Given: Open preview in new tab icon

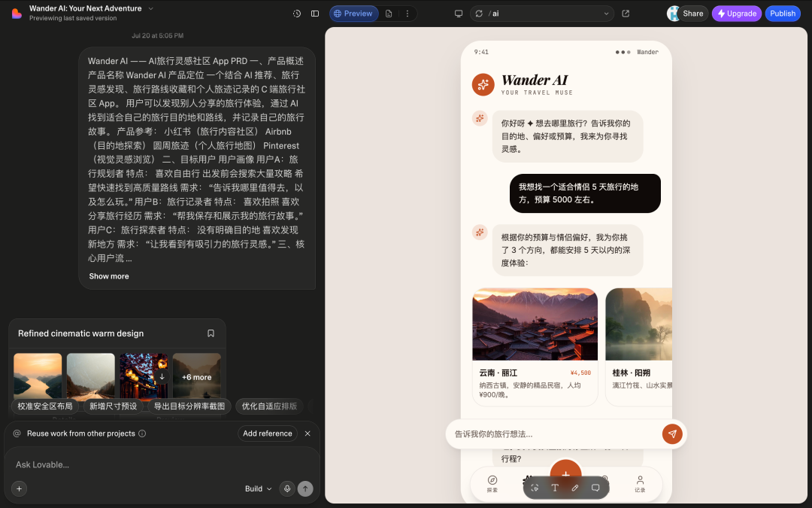Looking at the screenshot, I should [x=626, y=14].
